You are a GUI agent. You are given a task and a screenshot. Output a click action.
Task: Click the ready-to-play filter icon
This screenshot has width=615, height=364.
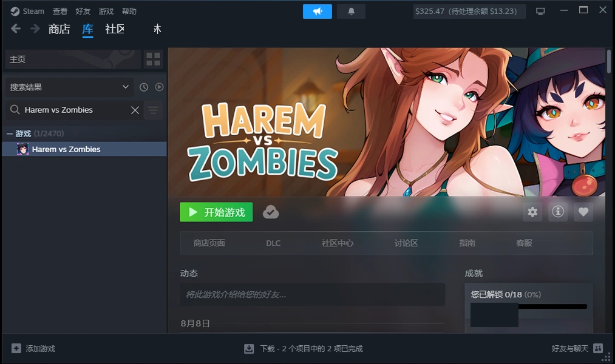(x=159, y=87)
